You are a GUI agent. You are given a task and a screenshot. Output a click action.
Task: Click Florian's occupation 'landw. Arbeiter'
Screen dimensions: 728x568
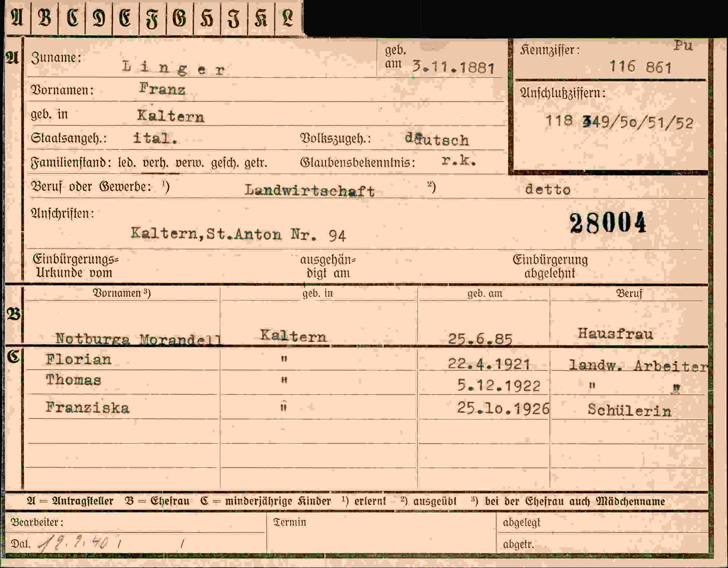pyautogui.click(x=638, y=366)
